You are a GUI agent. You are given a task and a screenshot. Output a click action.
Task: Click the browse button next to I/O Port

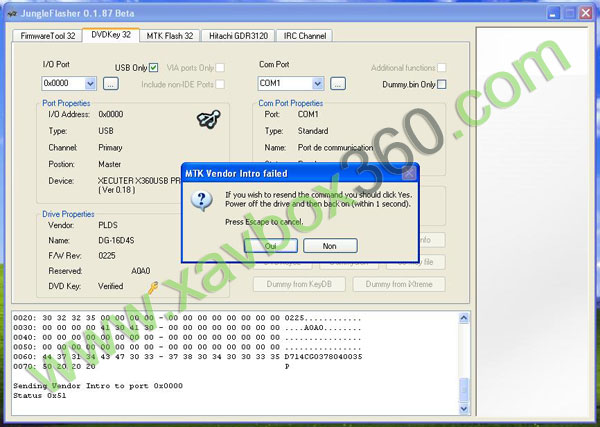coord(111,83)
